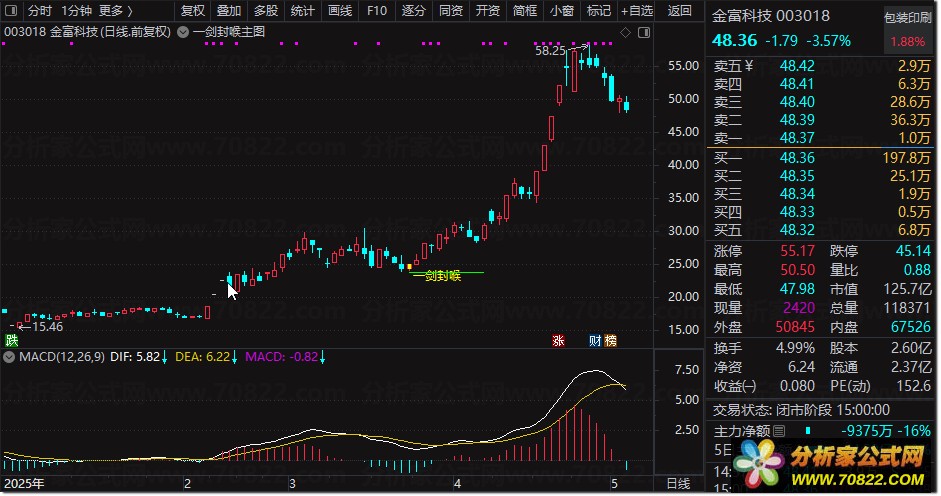Image resolution: width=941 pixels, height=496 pixels.
Task: Open the 主力净额 list icon
Action: pyautogui.click(x=779, y=431)
